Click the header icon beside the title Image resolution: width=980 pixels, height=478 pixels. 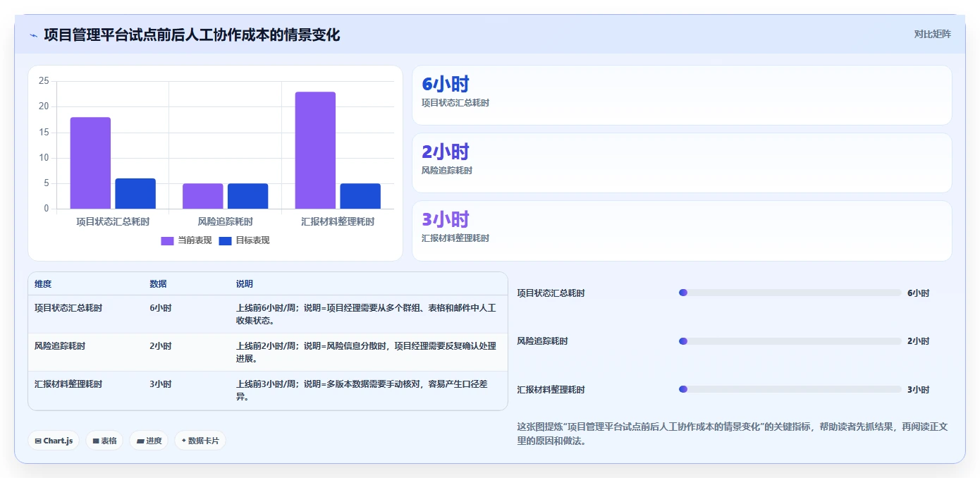point(33,35)
